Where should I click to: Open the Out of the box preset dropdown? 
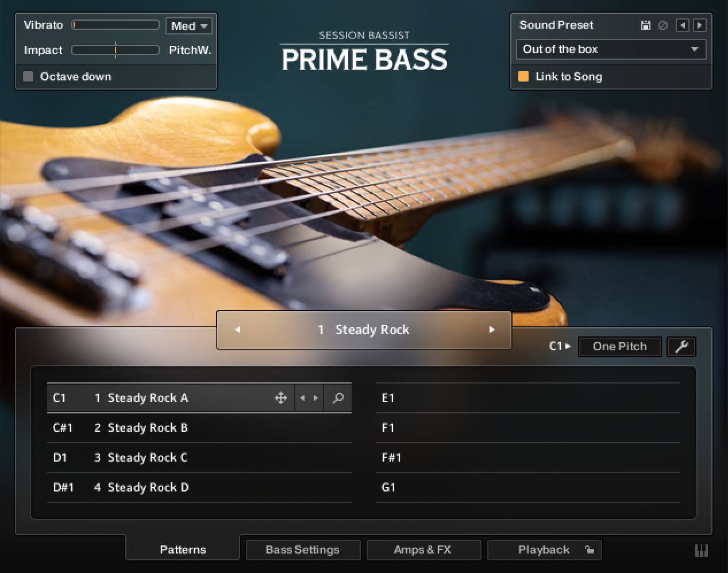tap(611, 49)
